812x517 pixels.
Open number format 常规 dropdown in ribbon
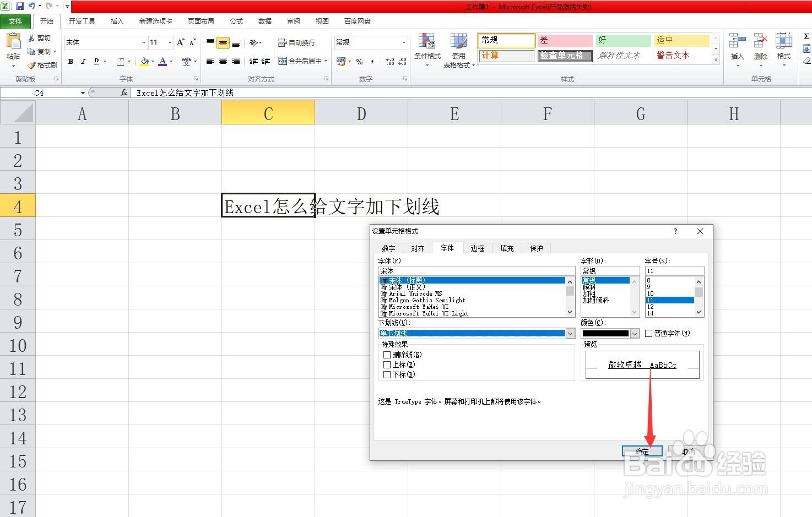click(x=404, y=42)
